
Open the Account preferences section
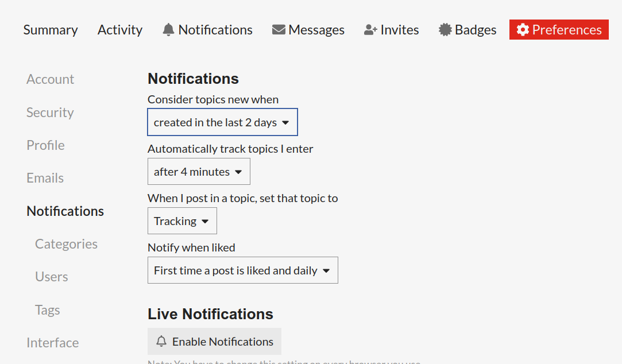pyautogui.click(x=51, y=79)
